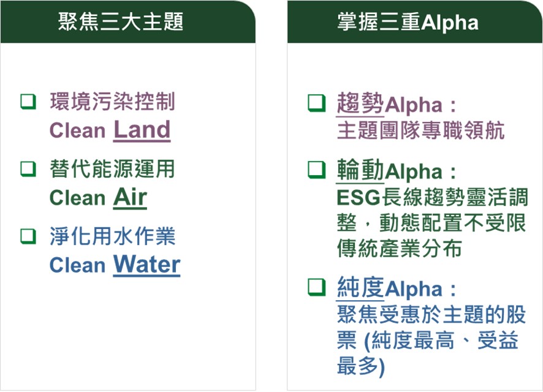Screen dimensions: 543x392
Task: Click the 傳統產業分布 text line
Action: click(400, 248)
